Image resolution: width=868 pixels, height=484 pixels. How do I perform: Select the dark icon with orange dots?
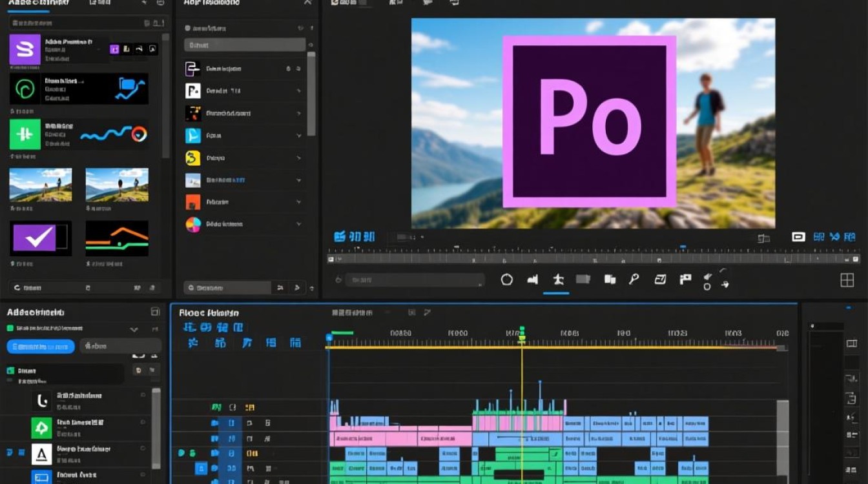pyautogui.click(x=193, y=113)
